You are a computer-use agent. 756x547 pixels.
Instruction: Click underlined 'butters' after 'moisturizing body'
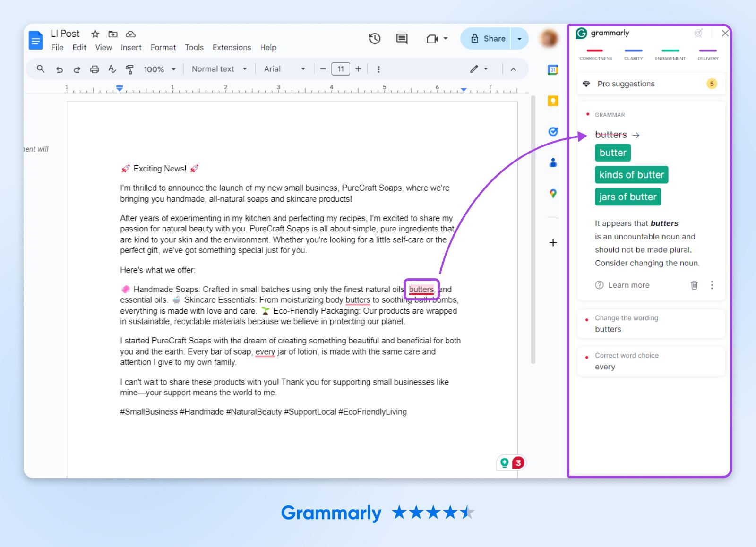pos(358,300)
